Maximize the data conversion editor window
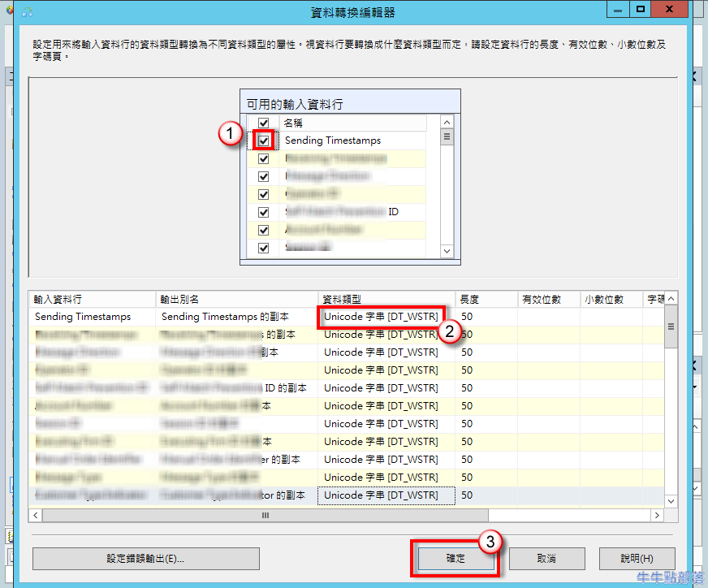 click(x=640, y=10)
